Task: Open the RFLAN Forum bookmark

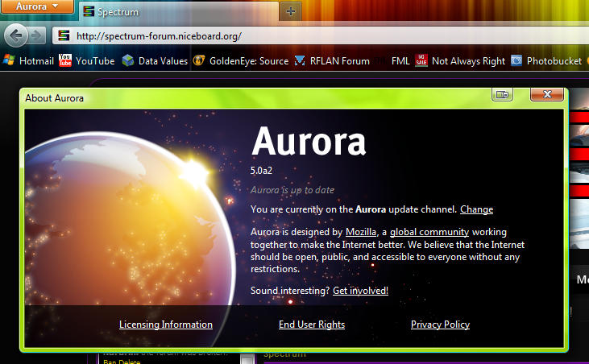Action: coord(332,60)
